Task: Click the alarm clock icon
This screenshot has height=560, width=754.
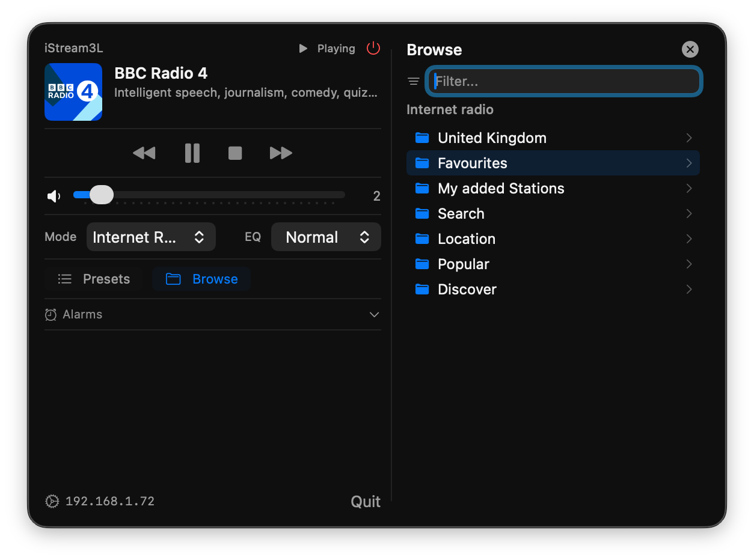Action: click(x=51, y=315)
